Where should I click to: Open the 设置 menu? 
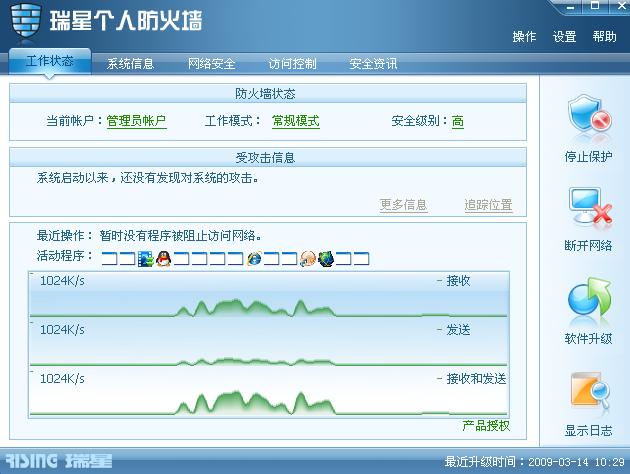(x=564, y=37)
